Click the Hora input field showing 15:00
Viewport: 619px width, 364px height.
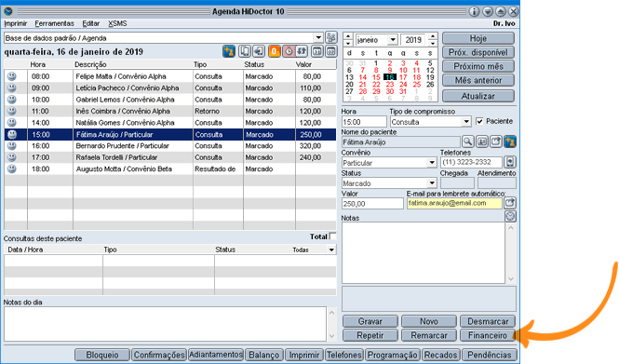(x=364, y=122)
